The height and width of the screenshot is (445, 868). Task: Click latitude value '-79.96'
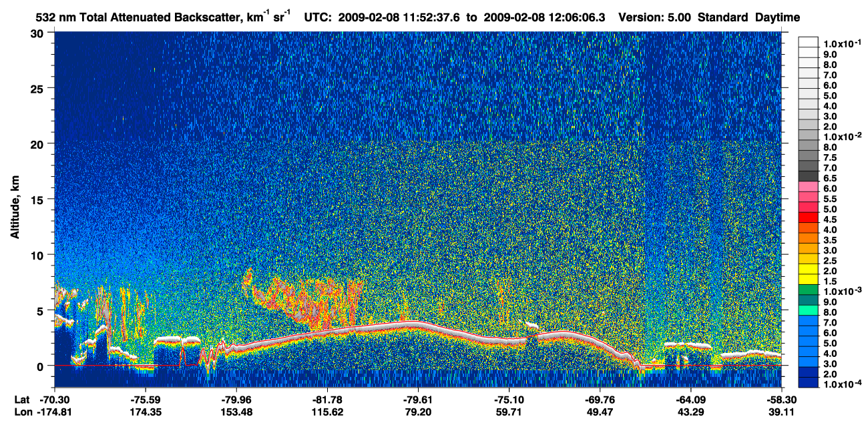(236, 400)
